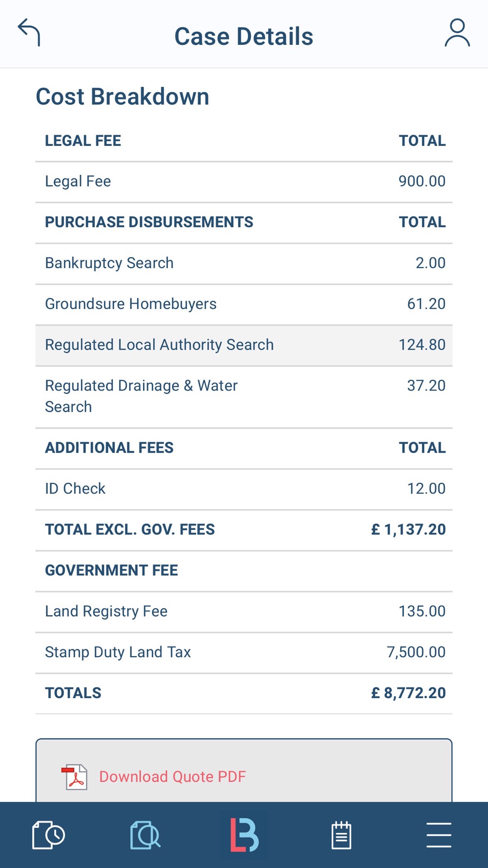Tap the document search icon
Viewport: 488px width, 868px height.
click(x=145, y=835)
